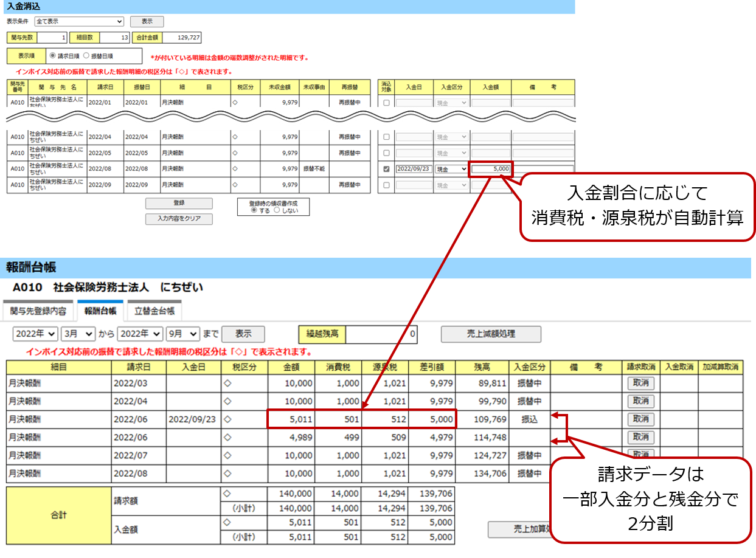This screenshot has width=756, height=558.
Task: Select the 振替日順 sort order option
Action: pos(86,56)
